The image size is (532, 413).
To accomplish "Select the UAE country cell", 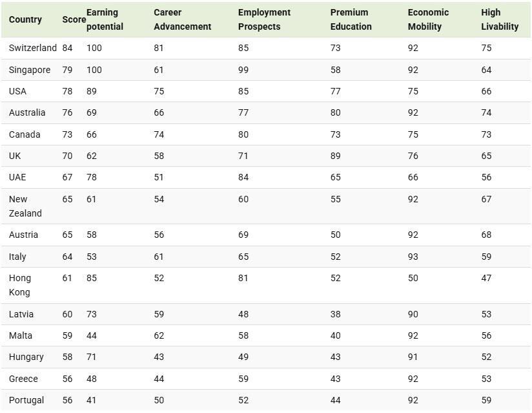I will (x=17, y=177).
